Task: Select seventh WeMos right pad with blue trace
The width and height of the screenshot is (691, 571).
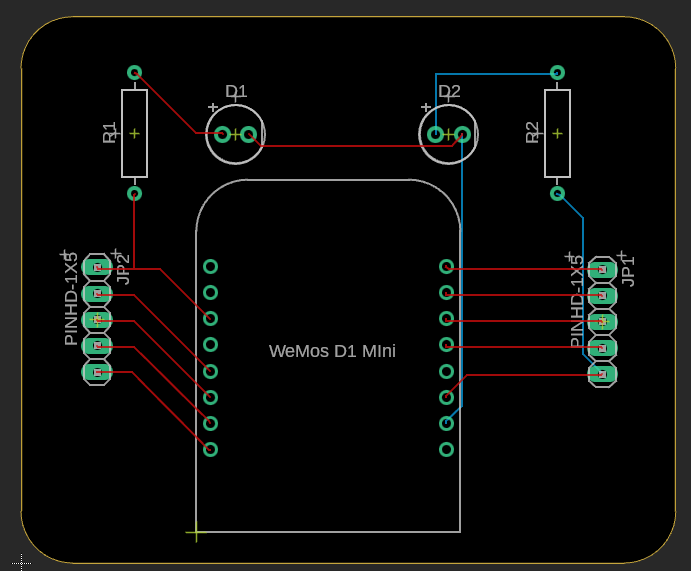Action: (x=446, y=423)
